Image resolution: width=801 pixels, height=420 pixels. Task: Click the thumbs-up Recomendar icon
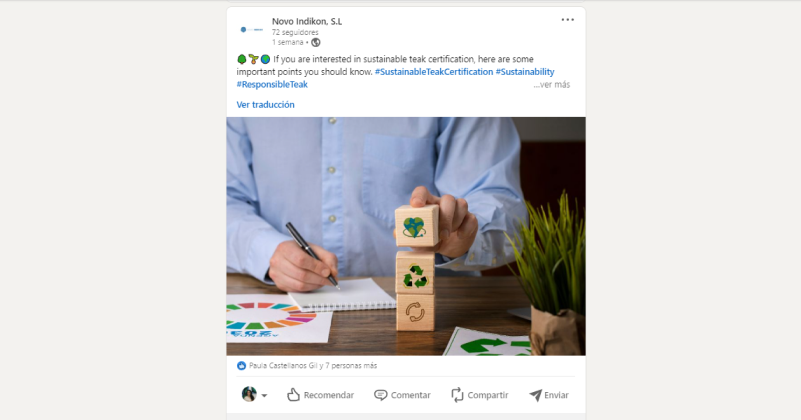293,394
